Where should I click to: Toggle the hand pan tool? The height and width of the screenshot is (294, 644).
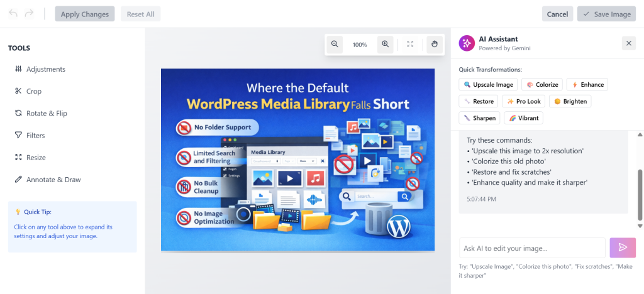point(434,44)
